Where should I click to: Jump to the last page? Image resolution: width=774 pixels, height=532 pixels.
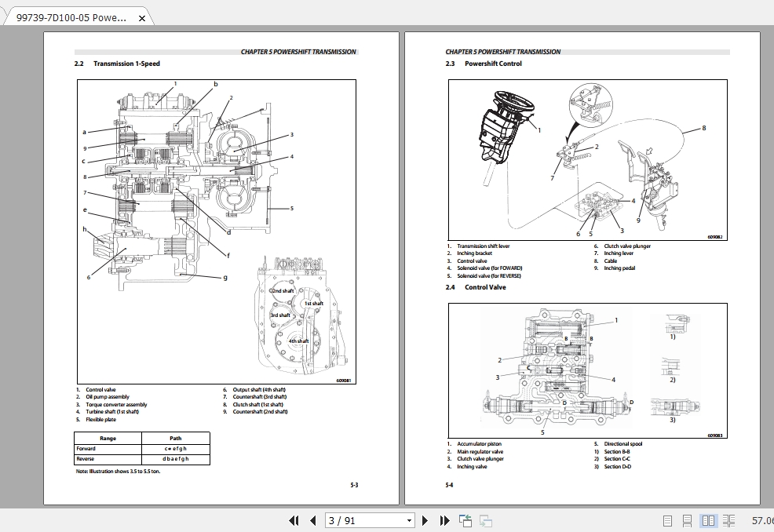coord(444,520)
